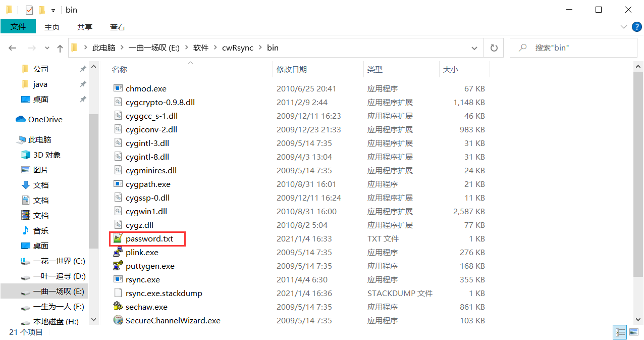Select the cygwin1.dll file icon
Viewport: 644px width, 340px height.
(118, 211)
